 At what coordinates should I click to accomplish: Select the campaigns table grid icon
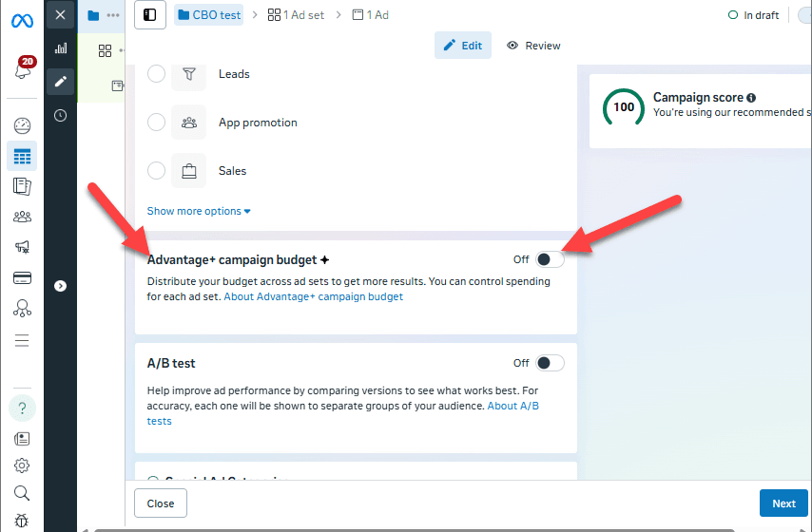[x=22, y=156]
